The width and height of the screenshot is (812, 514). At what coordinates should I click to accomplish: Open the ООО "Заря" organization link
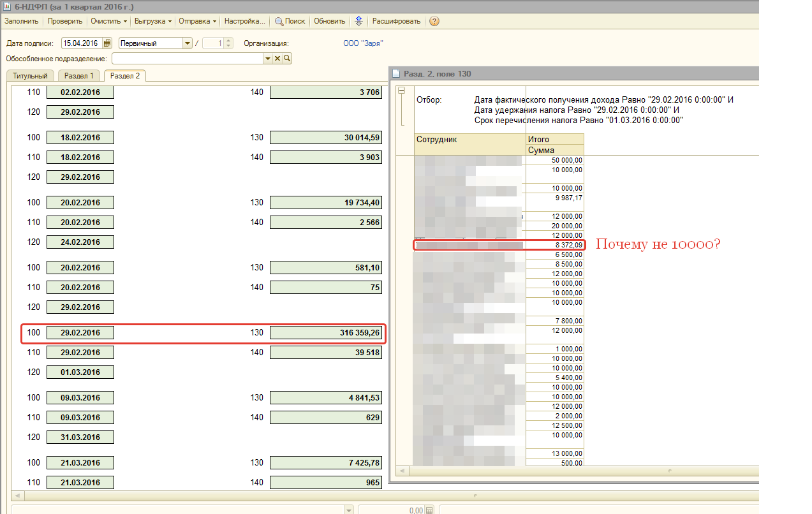[x=363, y=43]
